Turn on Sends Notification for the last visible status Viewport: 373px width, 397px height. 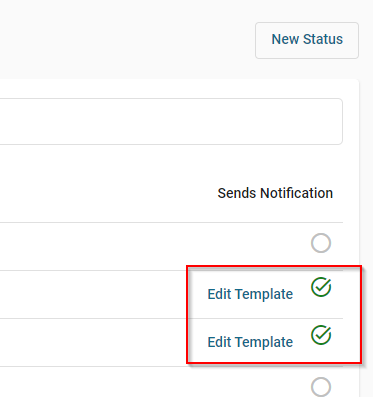point(321,387)
